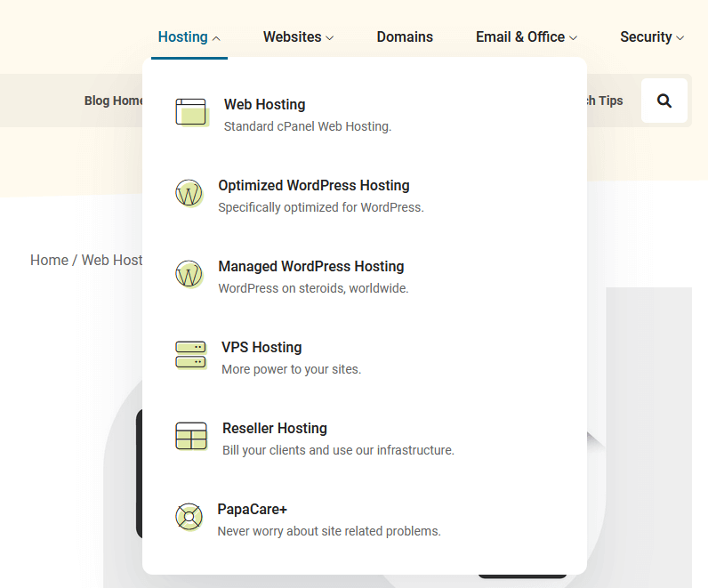Select the Reseller Hosting title link
708x588 pixels.
pos(275,428)
